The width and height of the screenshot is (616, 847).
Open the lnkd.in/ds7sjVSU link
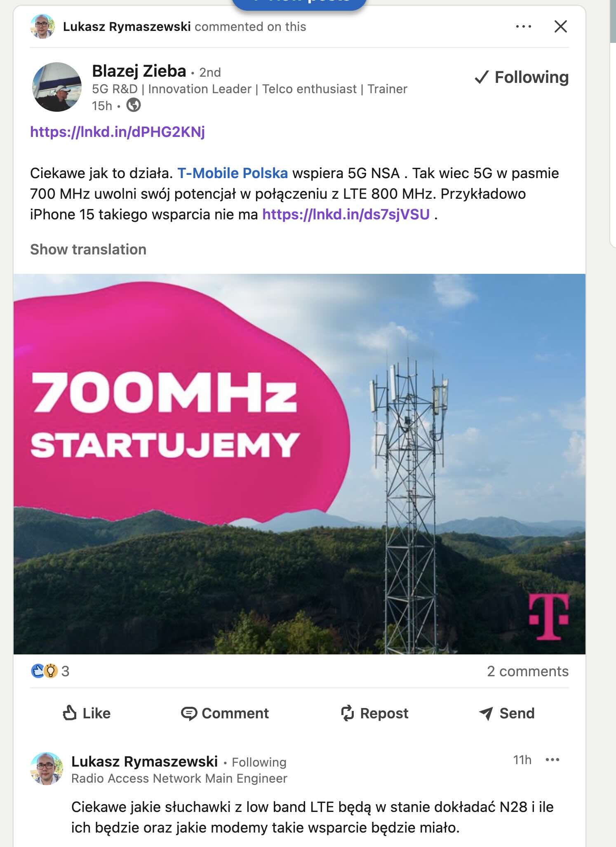[x=346, y=214]
